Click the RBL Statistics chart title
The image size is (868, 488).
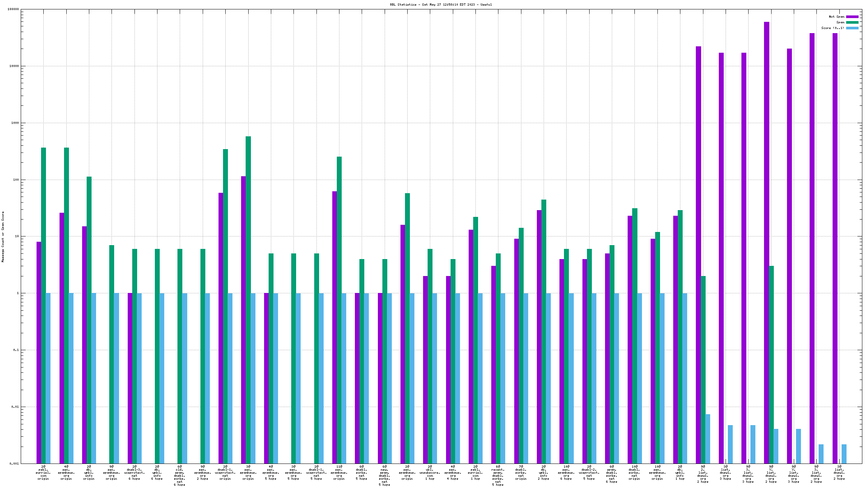(441, 5)
